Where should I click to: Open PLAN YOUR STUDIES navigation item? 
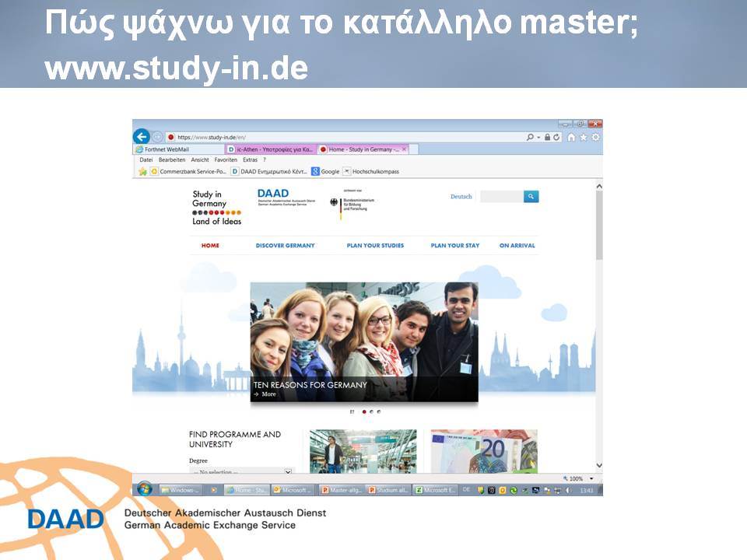[375, 246]
